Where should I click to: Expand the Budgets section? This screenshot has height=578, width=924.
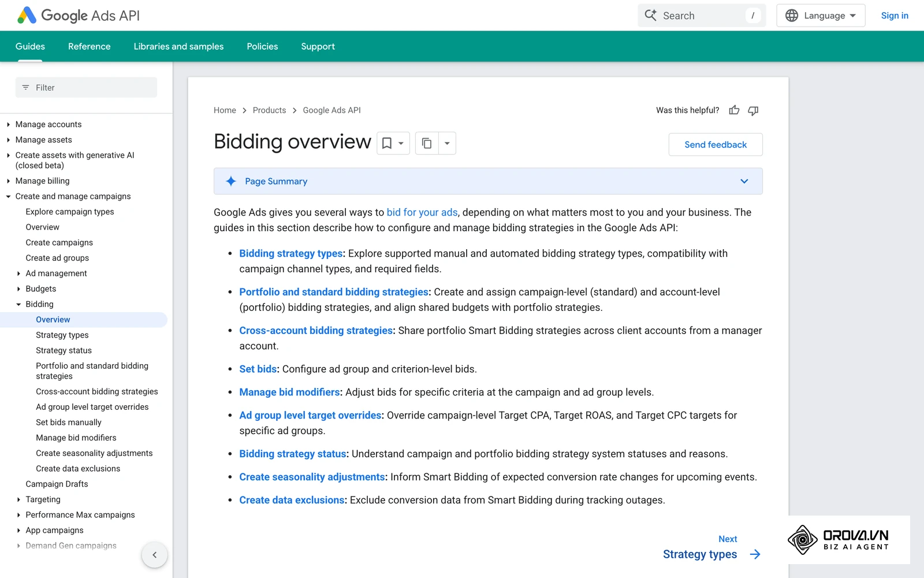tap(18, 289)
